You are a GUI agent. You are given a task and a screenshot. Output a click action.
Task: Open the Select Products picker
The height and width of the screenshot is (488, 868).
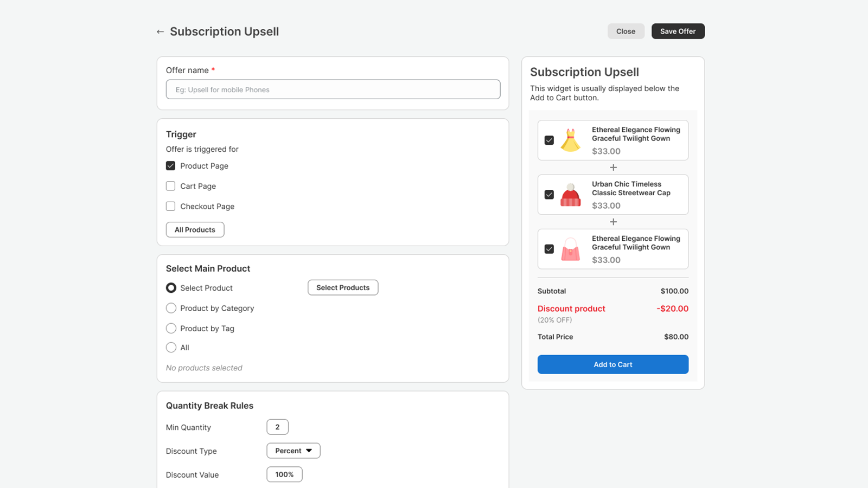click(x=343, y=287)
